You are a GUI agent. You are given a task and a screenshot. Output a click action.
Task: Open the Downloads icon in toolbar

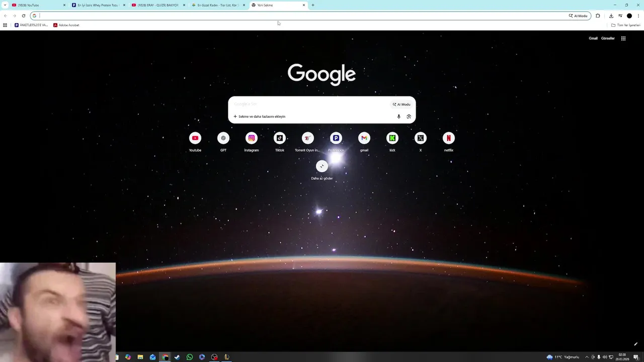(x=611, y=16)
